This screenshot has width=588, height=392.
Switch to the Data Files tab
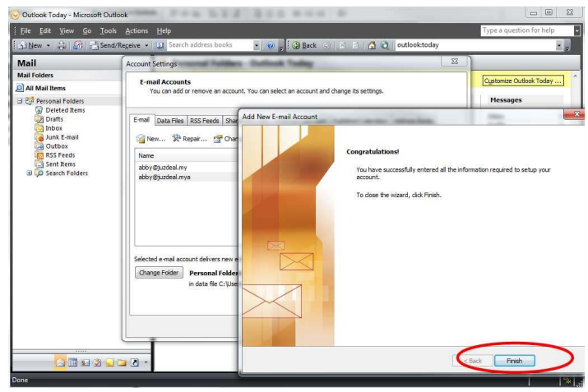coord(170,121)
